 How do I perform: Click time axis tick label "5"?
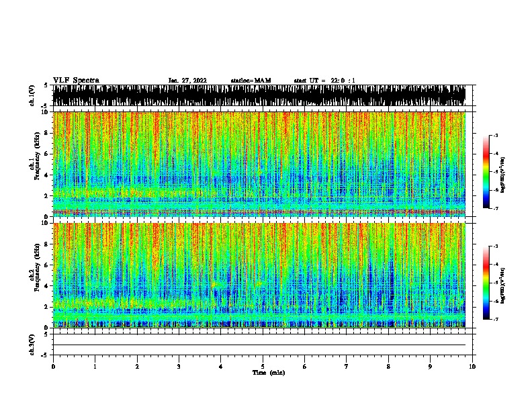(263, 366)
